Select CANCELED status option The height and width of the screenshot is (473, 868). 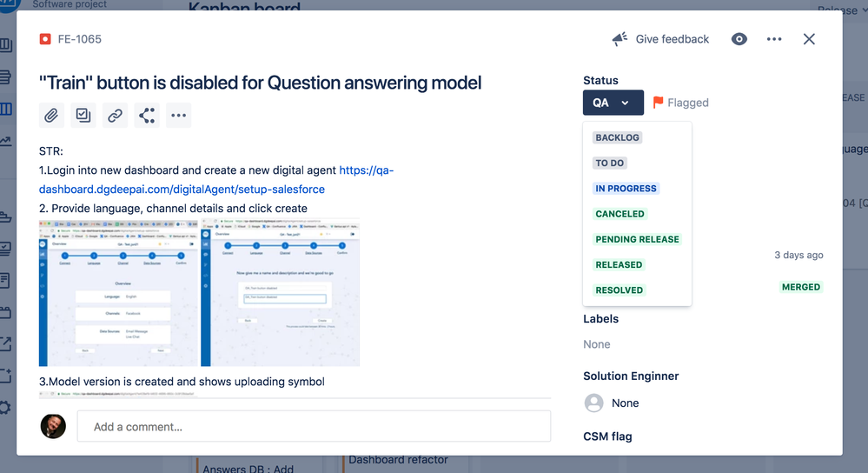tap(620, 214)
